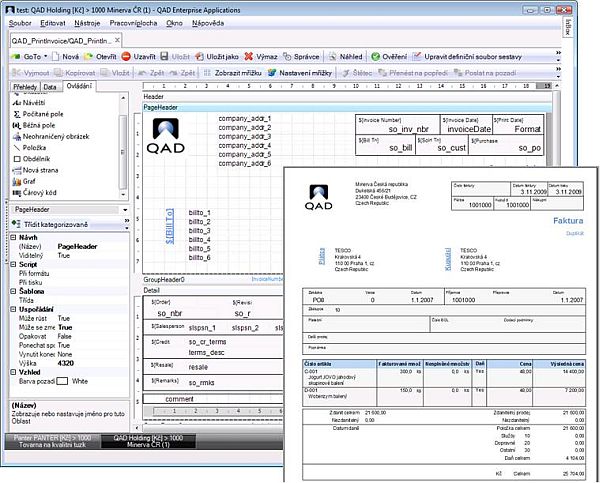This screenshot has width=600, height=483.
Task: Select the Návěští label control
Action: click(29, 103)
